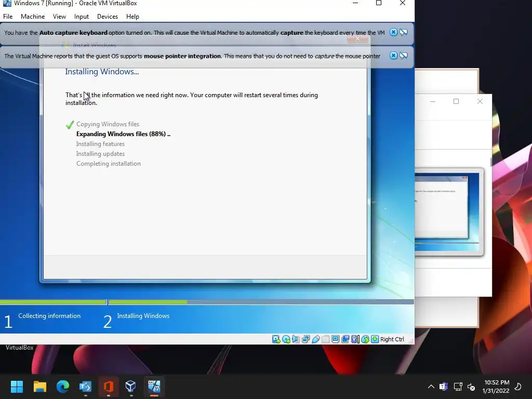Open the File menu
532x399 pixels.
(8, 16)
